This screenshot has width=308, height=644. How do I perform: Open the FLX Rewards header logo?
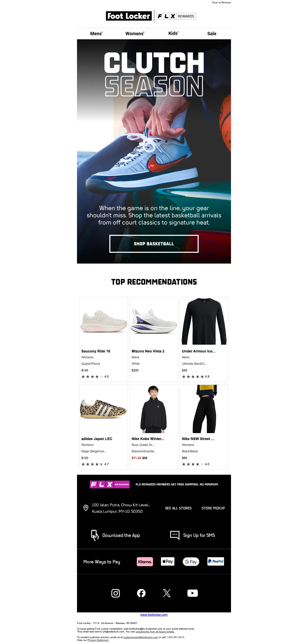[176, 16]
